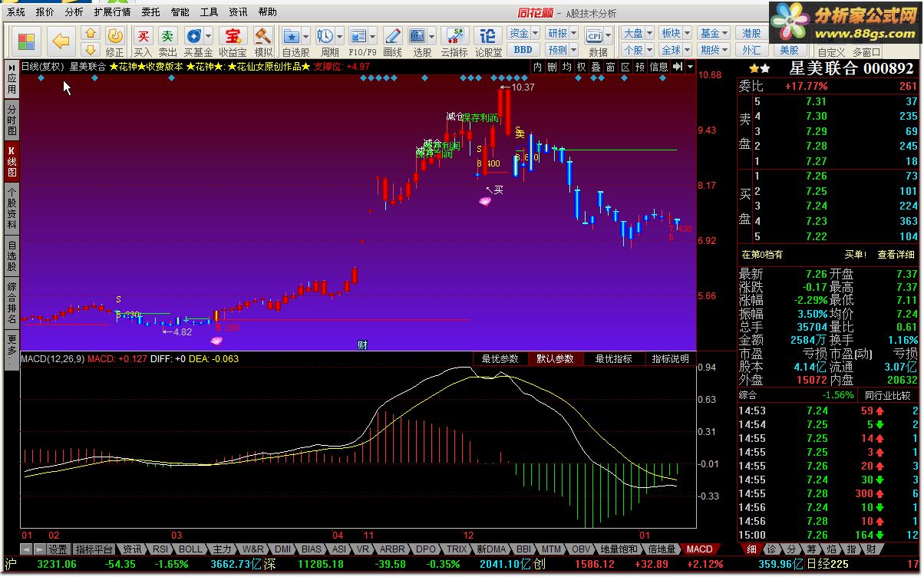
Task: Toggle the 权 adjustment option
Action: (x=582, y=67)
